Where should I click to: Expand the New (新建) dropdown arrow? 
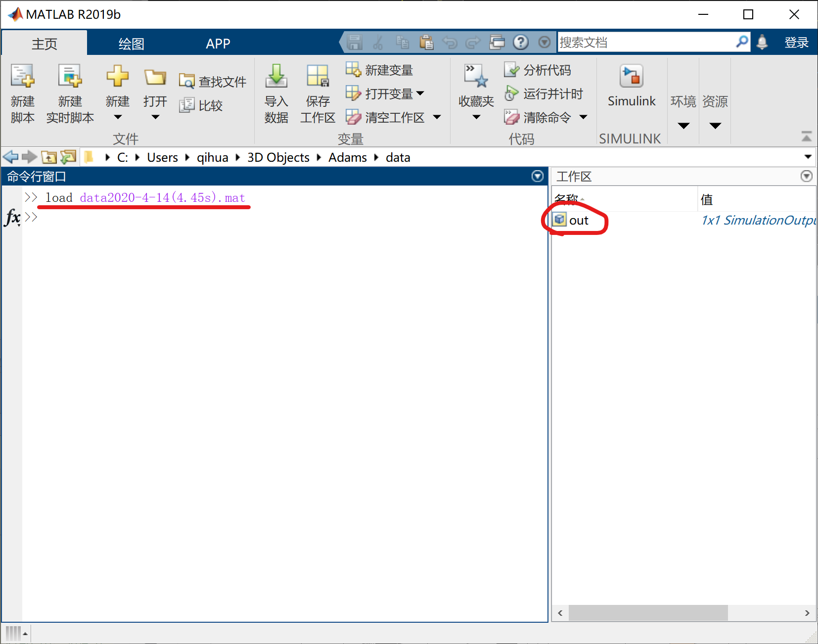pos(117,117)
